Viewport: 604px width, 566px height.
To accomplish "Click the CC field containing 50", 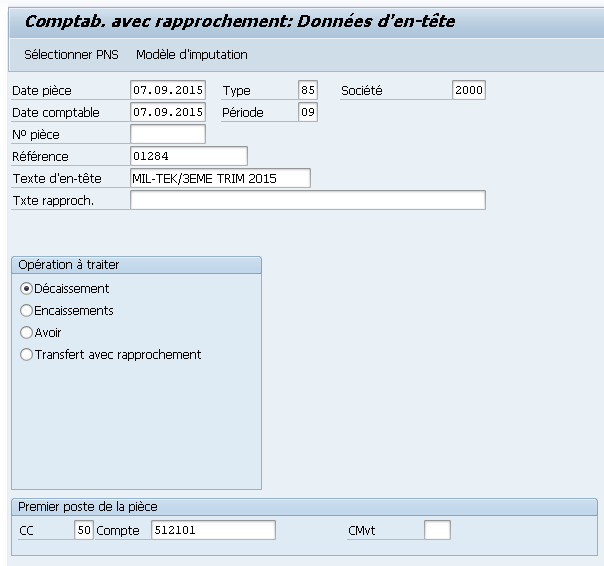I will [x=83, y=530].
